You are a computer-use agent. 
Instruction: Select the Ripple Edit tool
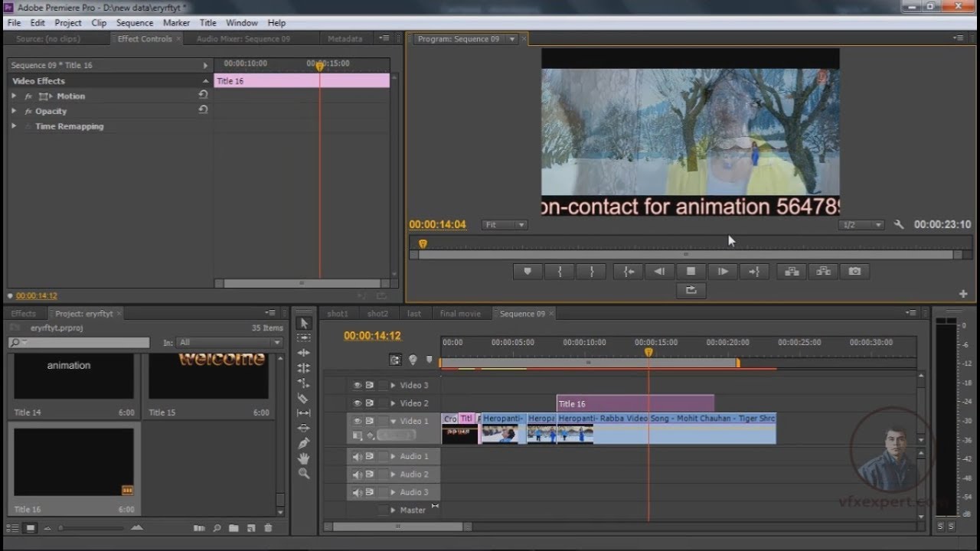pyautogui.click(x=304, y=353)
